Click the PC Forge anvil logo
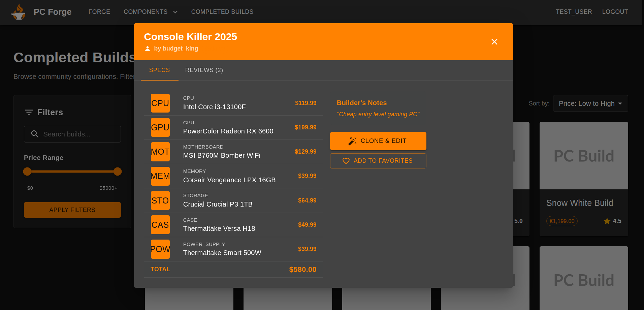644x310 pixels. pyautogui.click(x=18, y=12)
